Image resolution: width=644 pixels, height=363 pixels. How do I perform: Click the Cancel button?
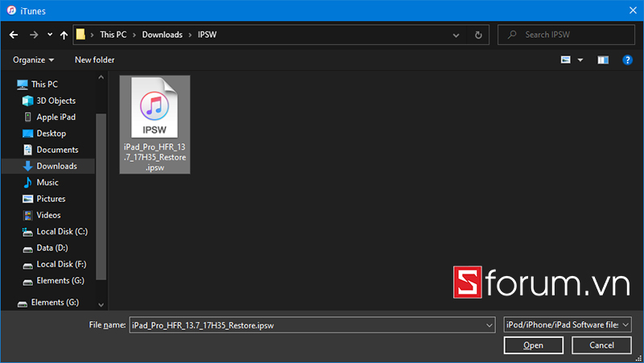pos(601,345)
